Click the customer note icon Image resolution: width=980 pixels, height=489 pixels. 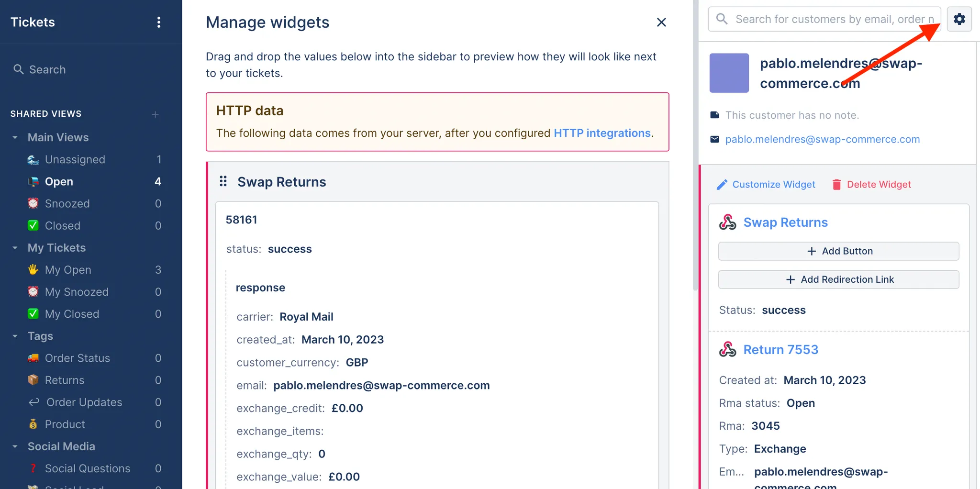[x=714, y=115]
